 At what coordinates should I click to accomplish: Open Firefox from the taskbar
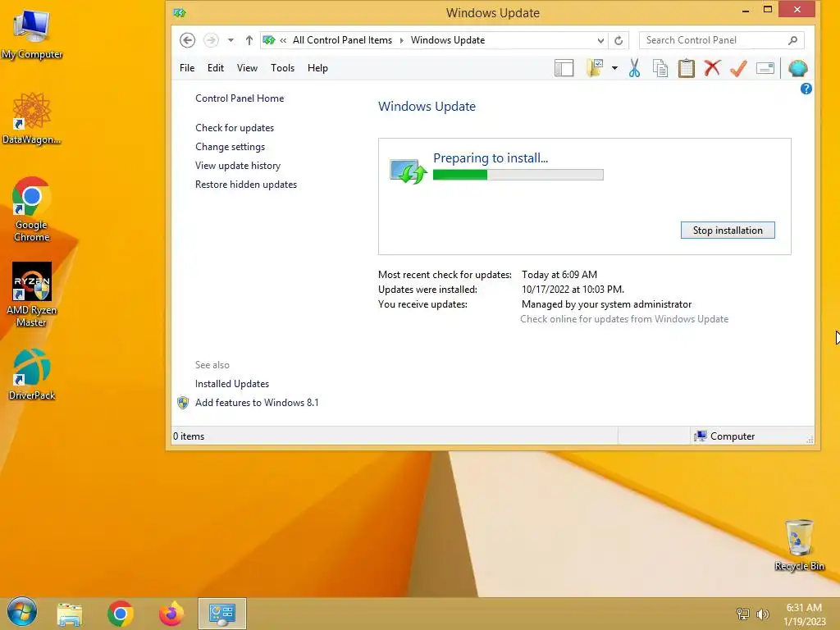click(171, 614)
